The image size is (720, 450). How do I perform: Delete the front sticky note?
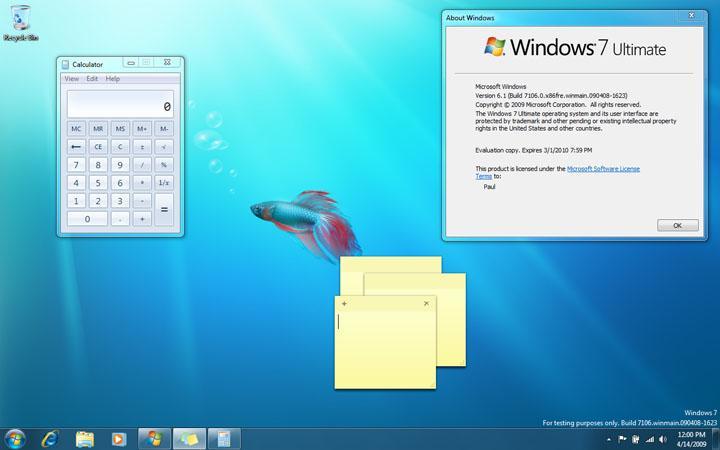click(426, 303)
